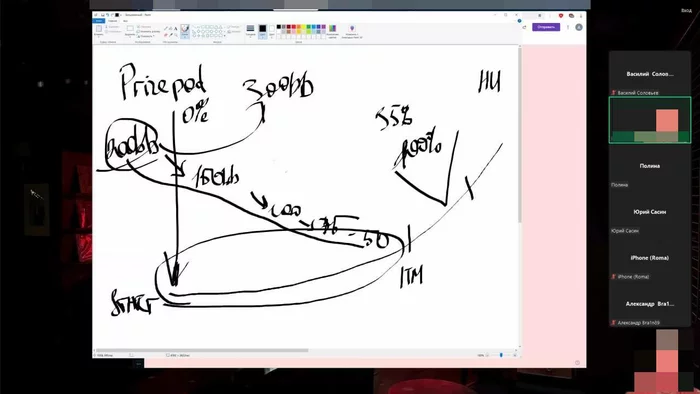This screenshot has height=394, width=700.
Task: Open the Shape fill dropdown
Action: point(233,32)
